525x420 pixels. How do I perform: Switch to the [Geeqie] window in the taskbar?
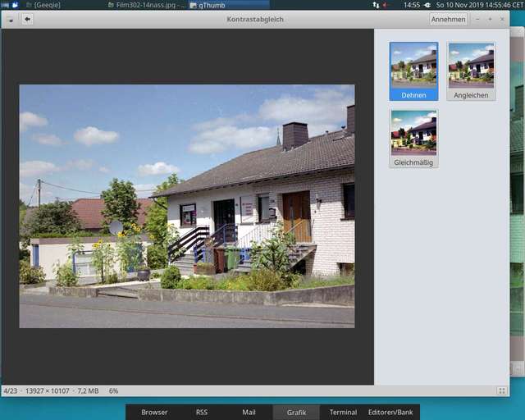(49, 5)
